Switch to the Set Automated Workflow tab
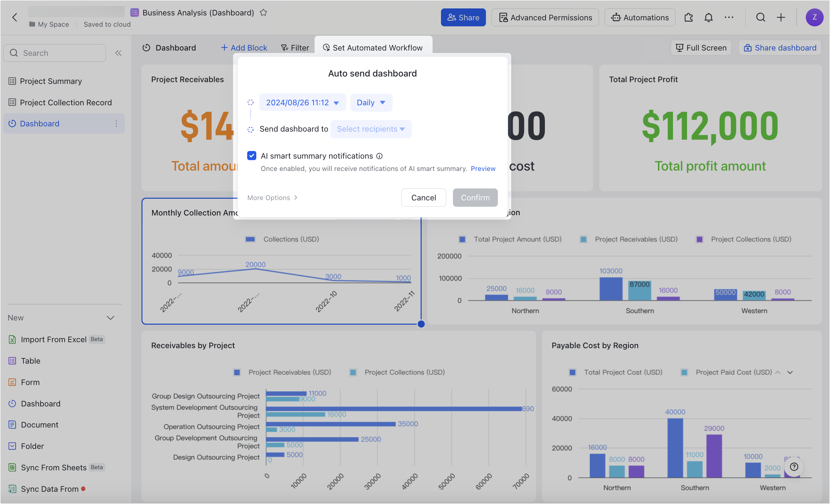 point(373,48)
